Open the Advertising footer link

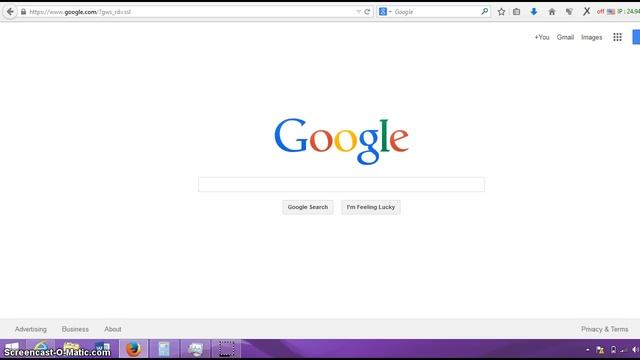(x=31, y=329)
